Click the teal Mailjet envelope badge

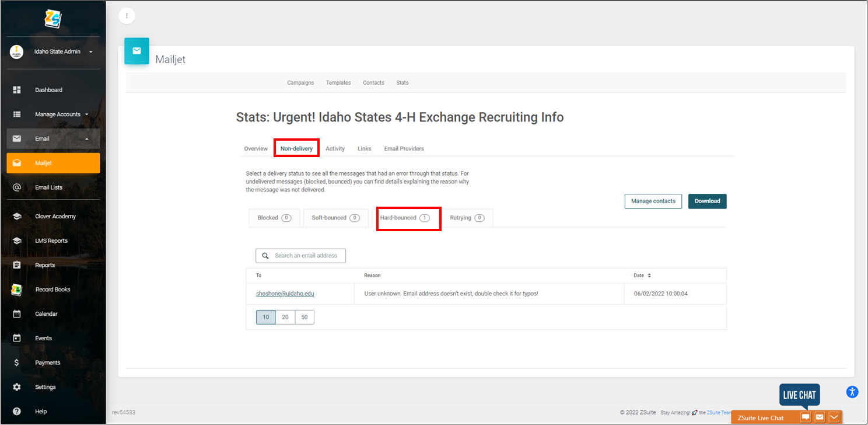[x=136, y=51]
